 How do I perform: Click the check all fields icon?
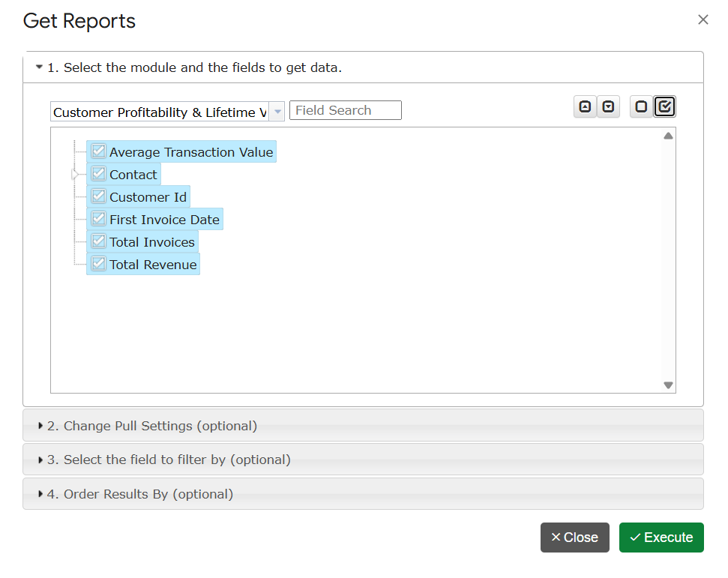(664, 107)
